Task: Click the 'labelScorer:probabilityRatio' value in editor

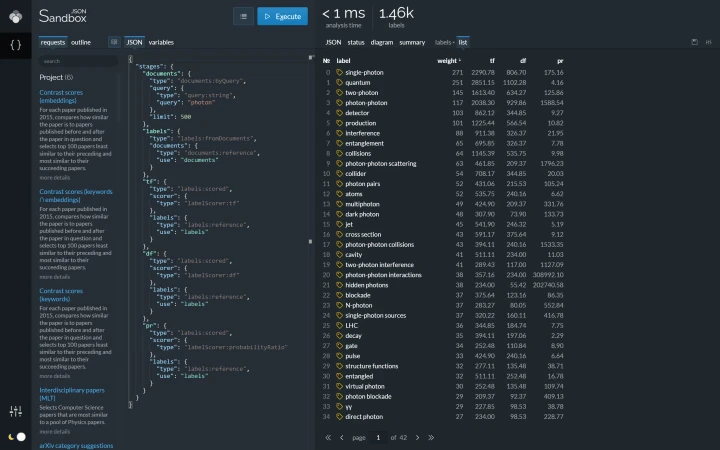Action: point(236,347)
